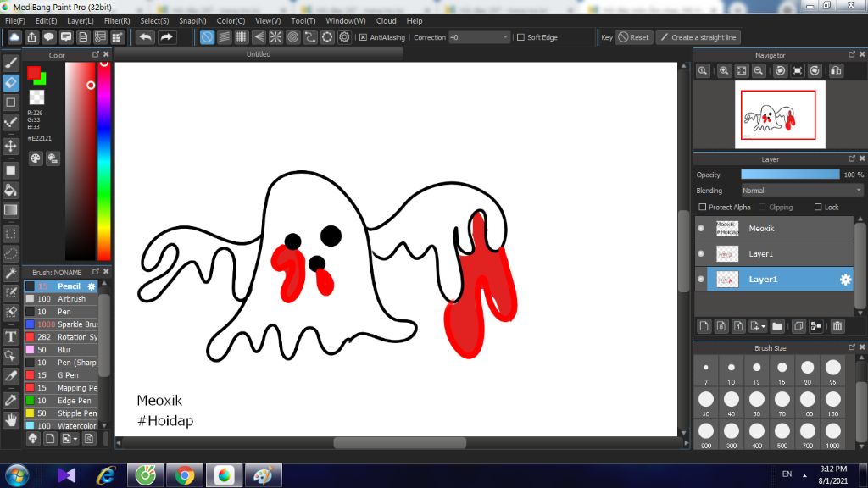Open the View menu
The width and height of the screenshot is (868, 488).
click(x=268, y=21)
